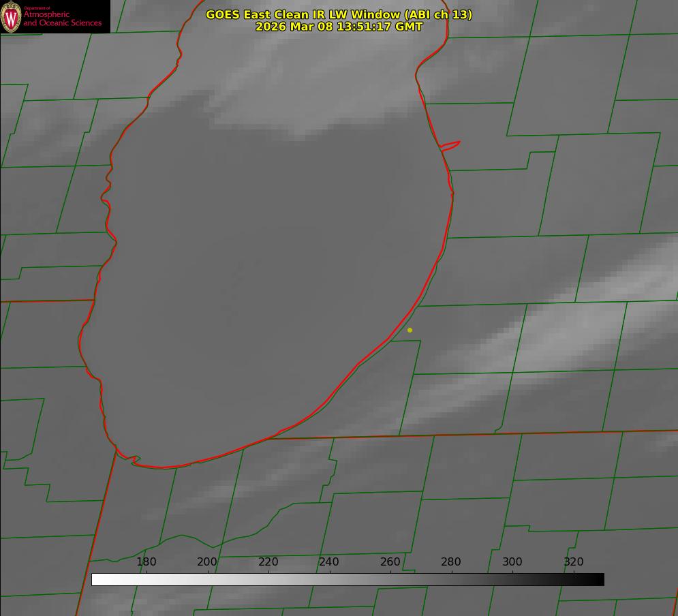678x616 pixels.
Task: Select the 320 label on the colorbar
Action: [x=574, y=562]
